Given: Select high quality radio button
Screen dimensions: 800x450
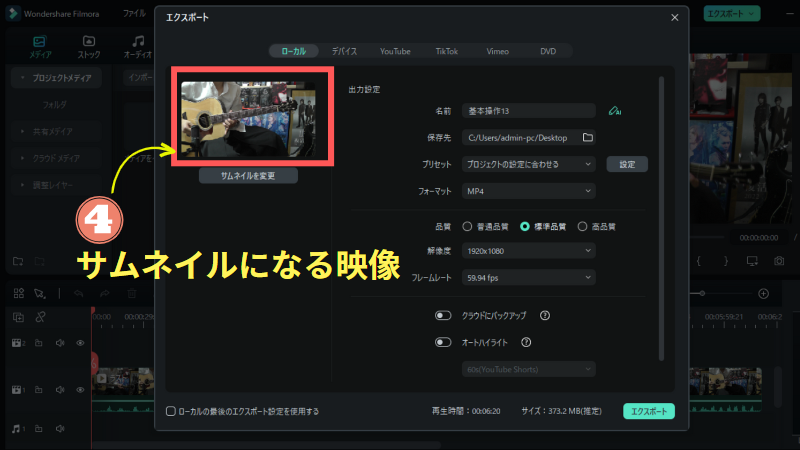Looking at the screenshot, I should point(582,227).
